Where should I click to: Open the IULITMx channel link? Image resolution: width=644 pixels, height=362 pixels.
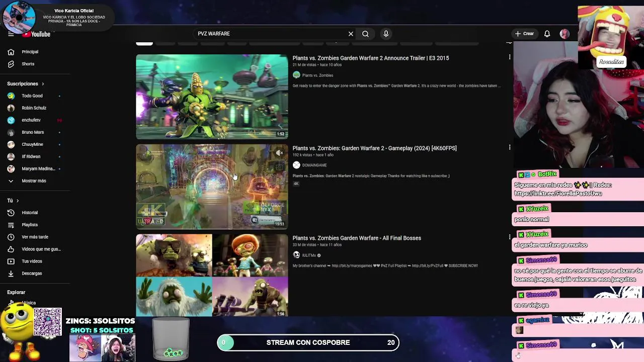point(309,255)
